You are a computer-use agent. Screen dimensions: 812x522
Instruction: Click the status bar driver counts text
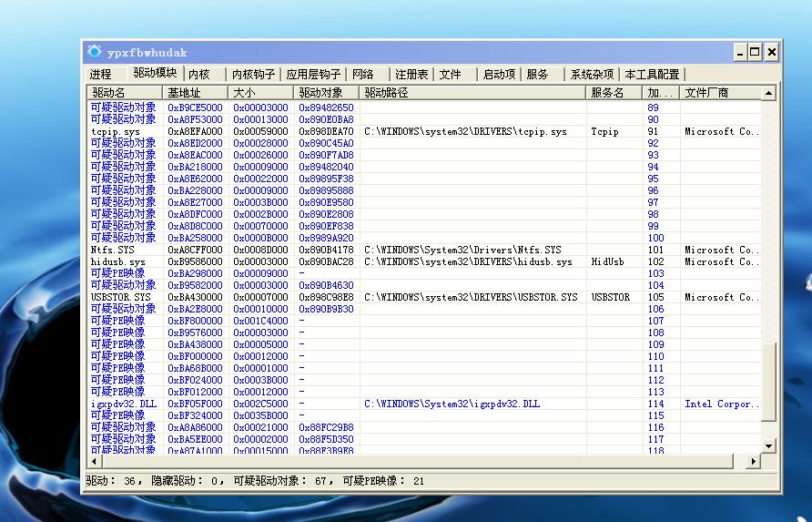point(255,481)
